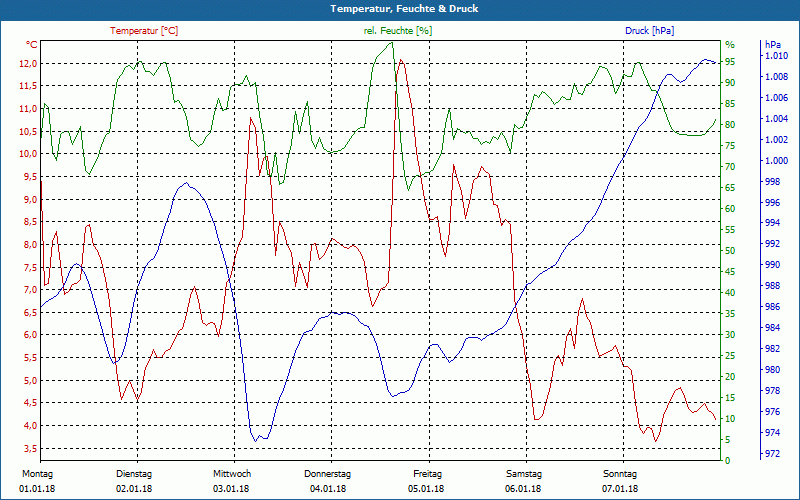800x500 pixels.
Task: Click the date '04.01.18'
Action: coord(328,489)
